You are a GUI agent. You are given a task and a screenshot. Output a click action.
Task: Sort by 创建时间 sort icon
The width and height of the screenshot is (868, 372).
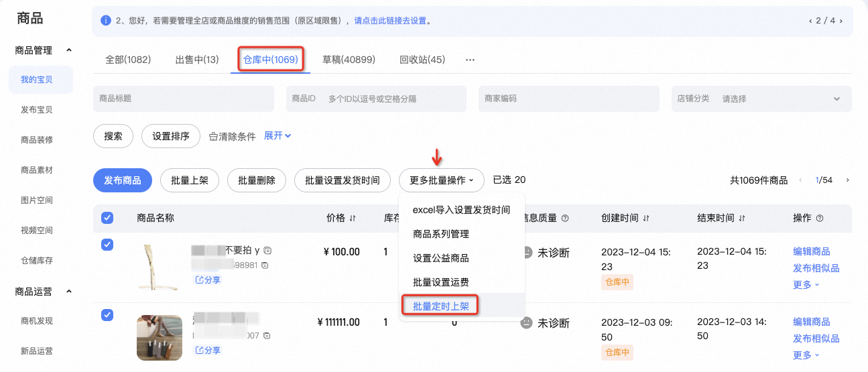point(646,219)
